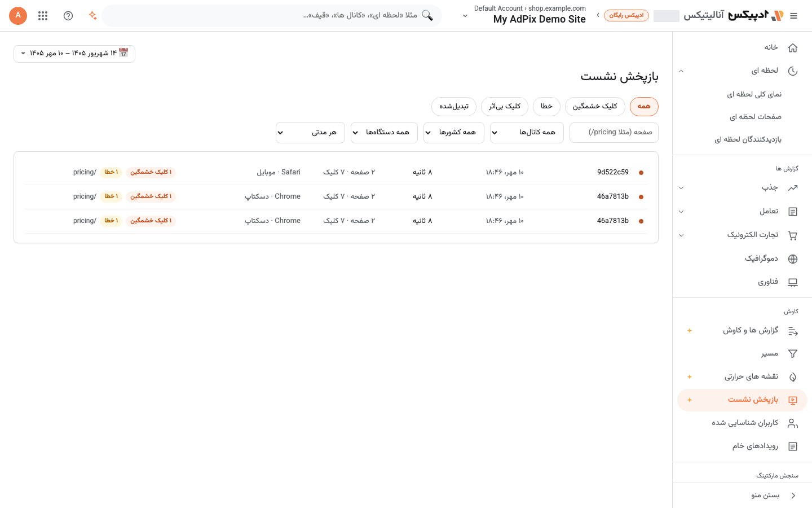Image resolution: width=812 pixels, height=508 pixels.
Task: Click the technology (فناوری) monitor icon
Action: [793, 282]
